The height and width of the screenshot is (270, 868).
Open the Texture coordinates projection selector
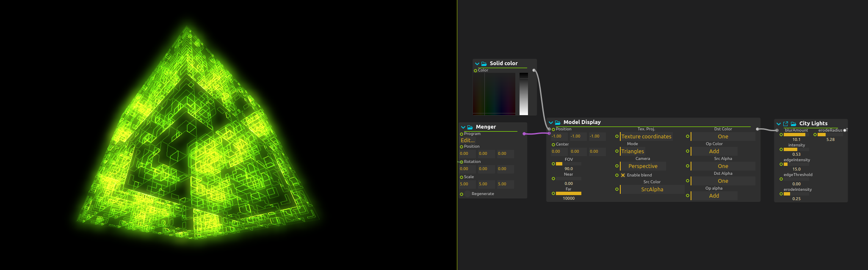tap(646, 137)
